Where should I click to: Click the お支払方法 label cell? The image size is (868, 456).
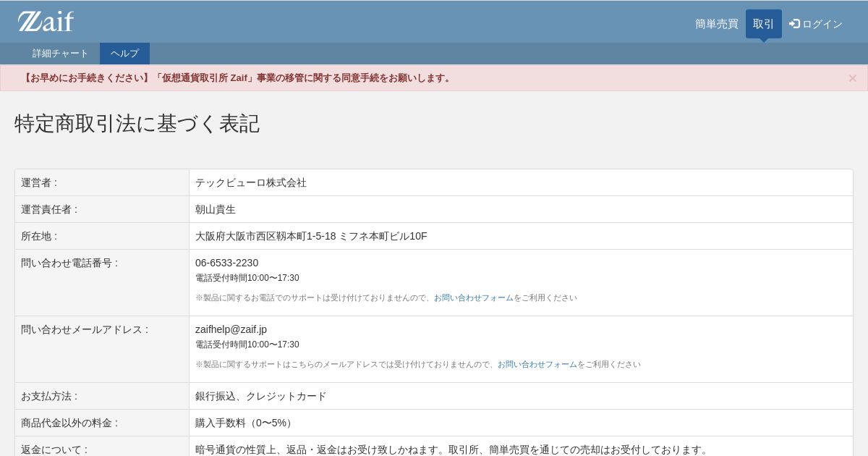pos(102,396)
